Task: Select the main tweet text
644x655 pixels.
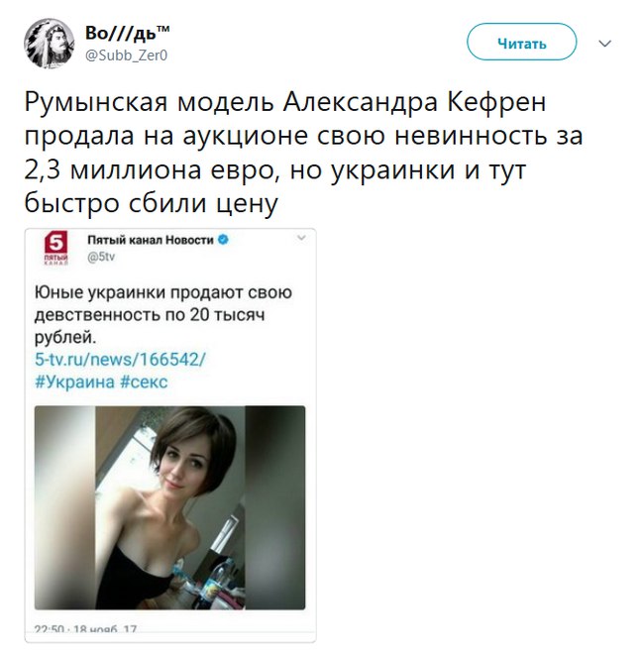Action: pyautogui.click(x=303, y=153)
